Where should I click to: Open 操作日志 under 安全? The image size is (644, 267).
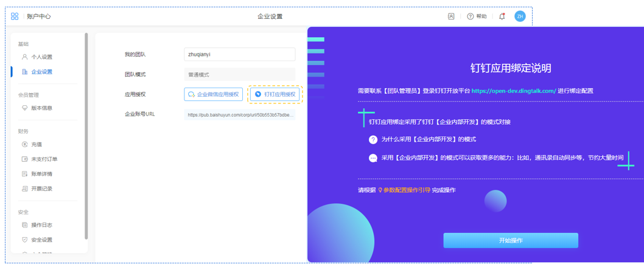coord(41,225)
